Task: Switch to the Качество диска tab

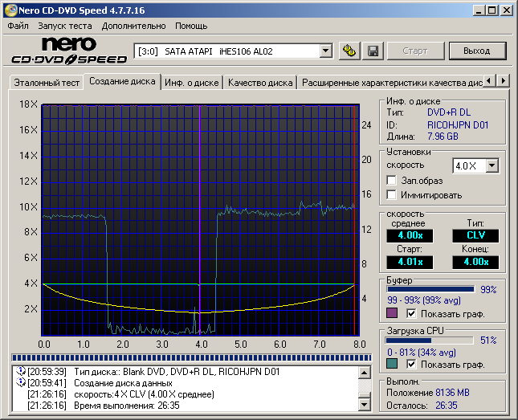Action: coord(260,83)
